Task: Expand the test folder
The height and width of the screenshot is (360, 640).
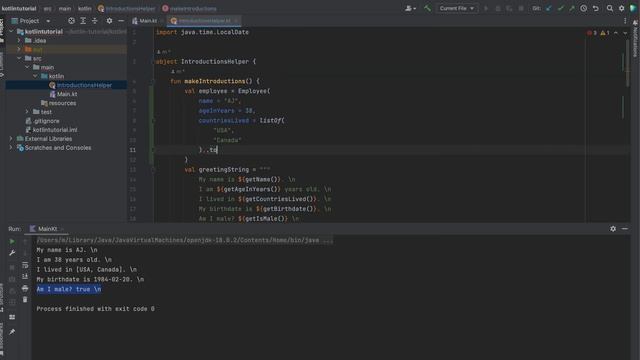Action: 27,112
